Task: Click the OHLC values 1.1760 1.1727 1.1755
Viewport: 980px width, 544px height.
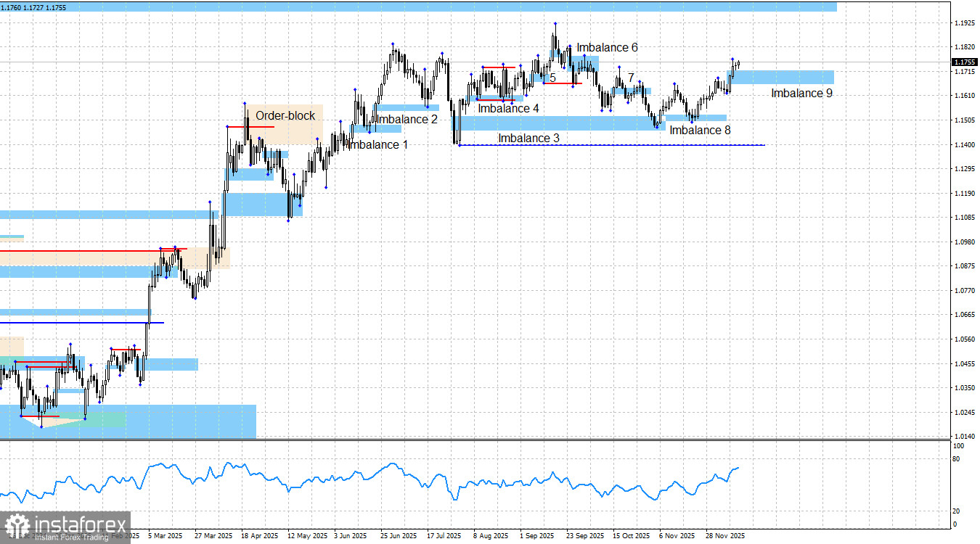Action: click(x=35, y=7)
